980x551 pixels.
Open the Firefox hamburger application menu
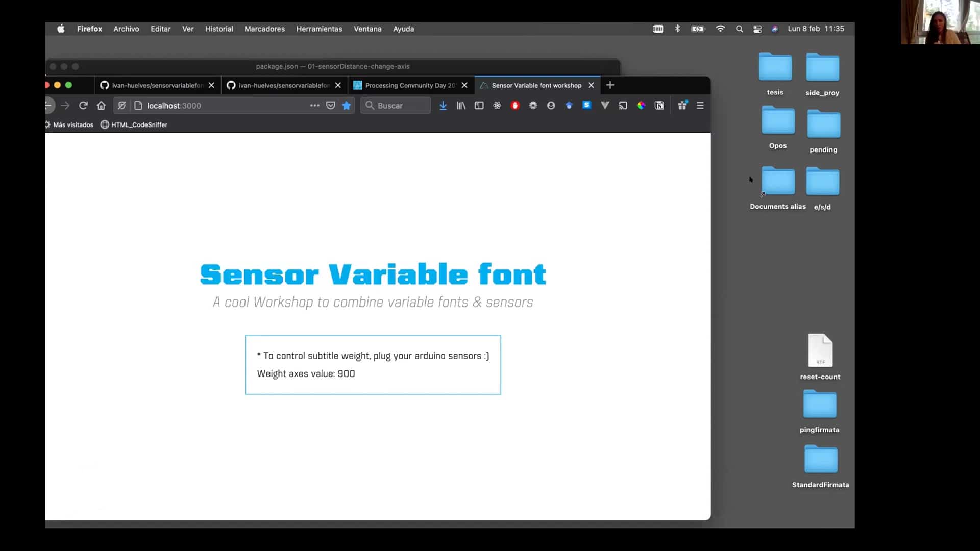[700, 105]
